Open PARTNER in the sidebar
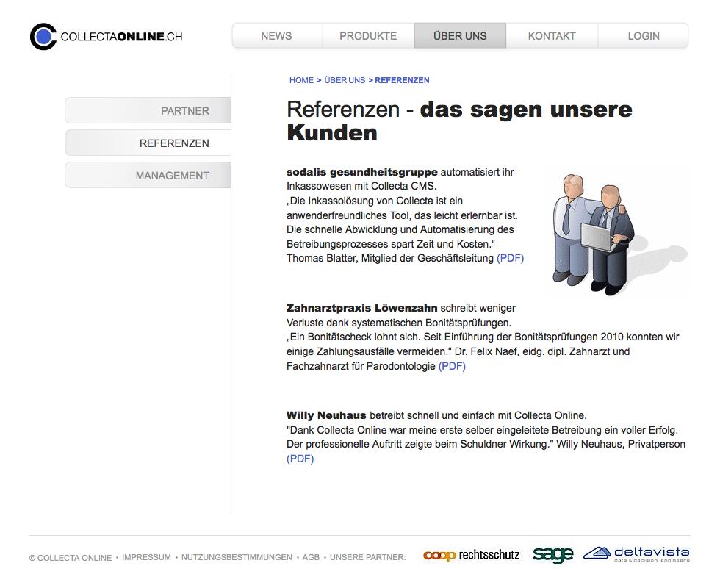Screen dimensions: 720x588 pyautogui.click(x=148, y=111)
